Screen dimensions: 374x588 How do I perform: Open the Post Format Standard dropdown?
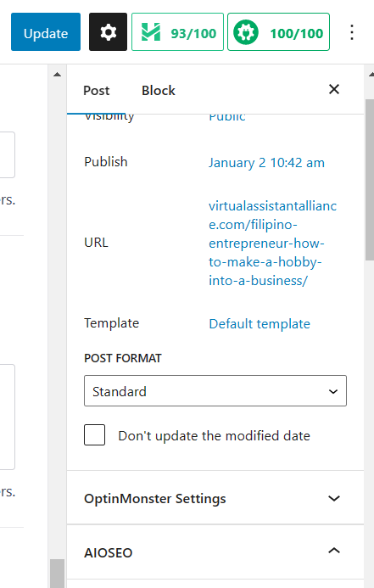(215, 391)
